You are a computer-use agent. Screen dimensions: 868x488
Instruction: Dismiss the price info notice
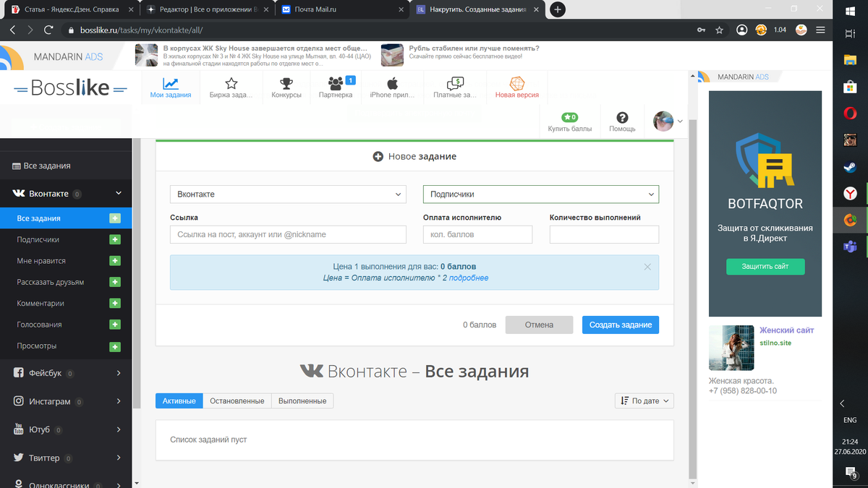click(x=647, y=267)
